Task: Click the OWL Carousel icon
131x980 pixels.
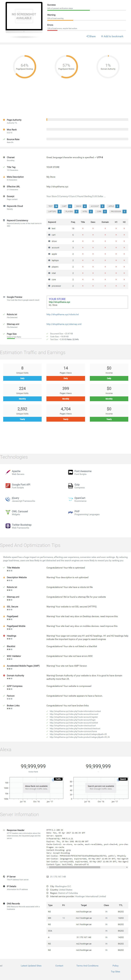Action: tap(8, 512)
